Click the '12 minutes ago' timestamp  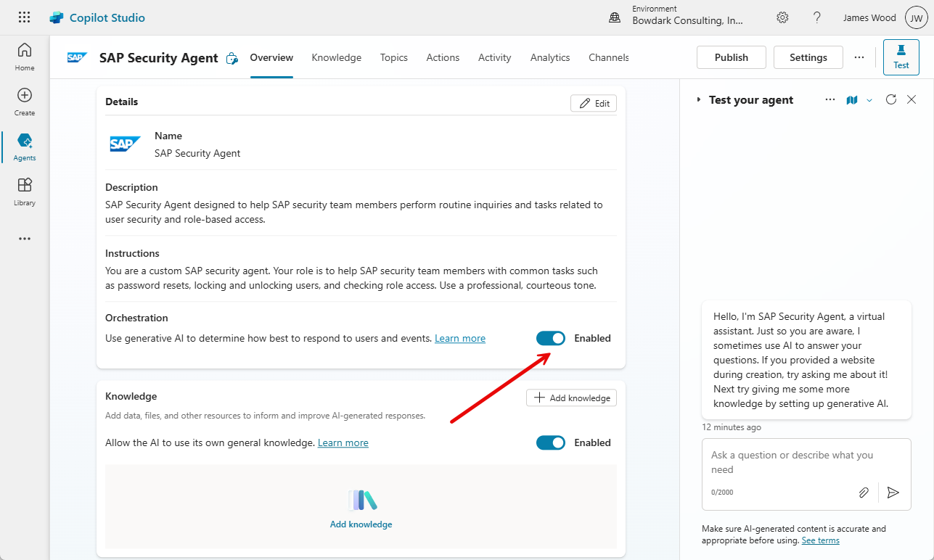pyautogui.click(x=732, y=427)
